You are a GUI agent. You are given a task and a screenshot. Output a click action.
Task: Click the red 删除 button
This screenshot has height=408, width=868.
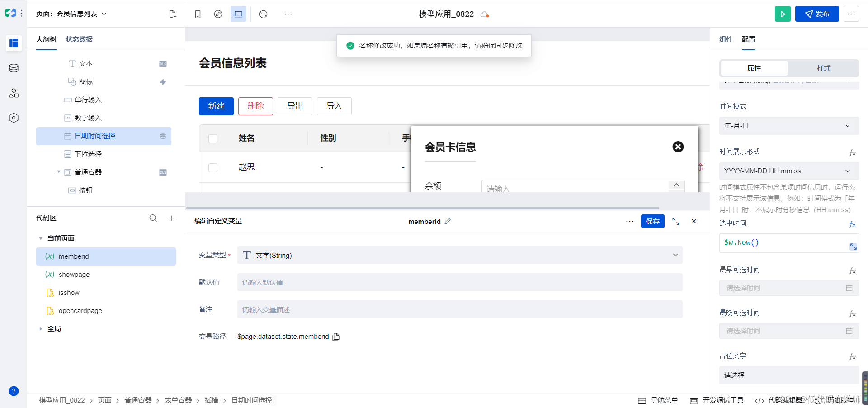pyautogui.click(x=255, y=106)
